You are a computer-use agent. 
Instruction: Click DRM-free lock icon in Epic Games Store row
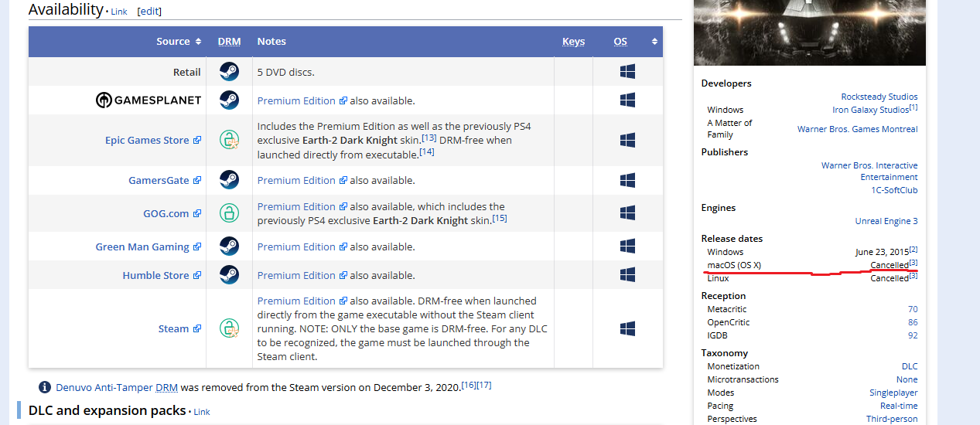tap(229, 140)
